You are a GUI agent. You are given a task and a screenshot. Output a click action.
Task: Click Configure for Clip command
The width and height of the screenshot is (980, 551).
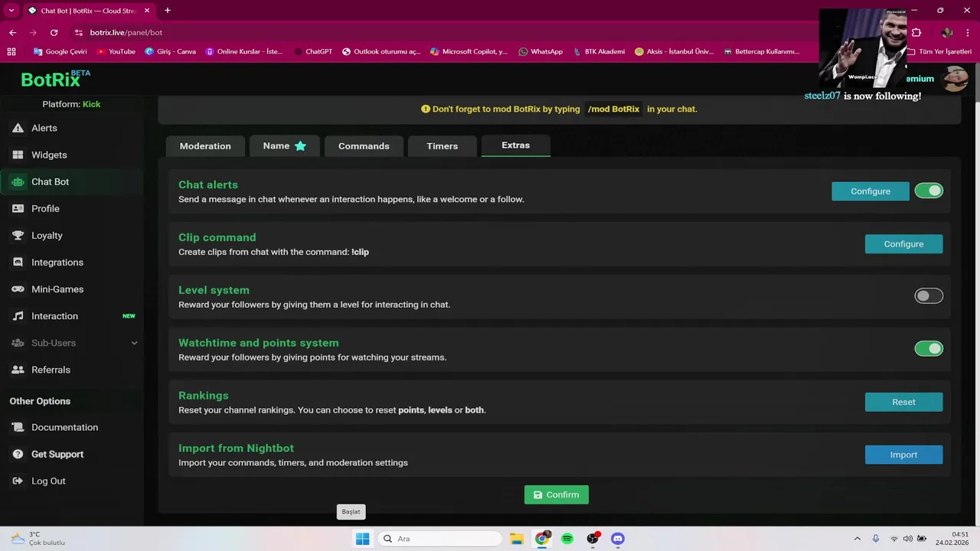coord(903,244)
